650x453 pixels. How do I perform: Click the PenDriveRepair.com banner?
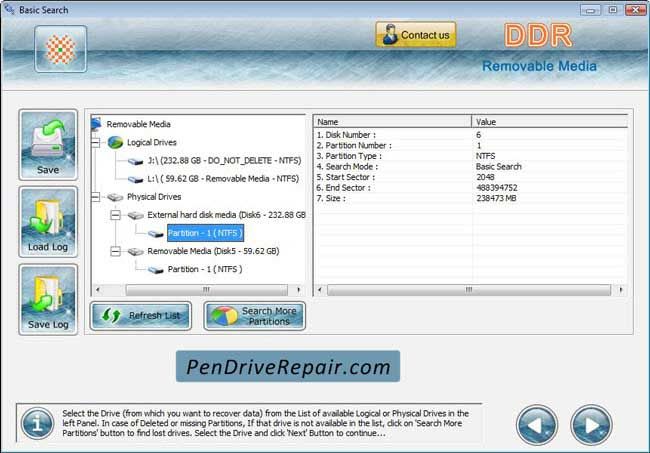[288, 366]
